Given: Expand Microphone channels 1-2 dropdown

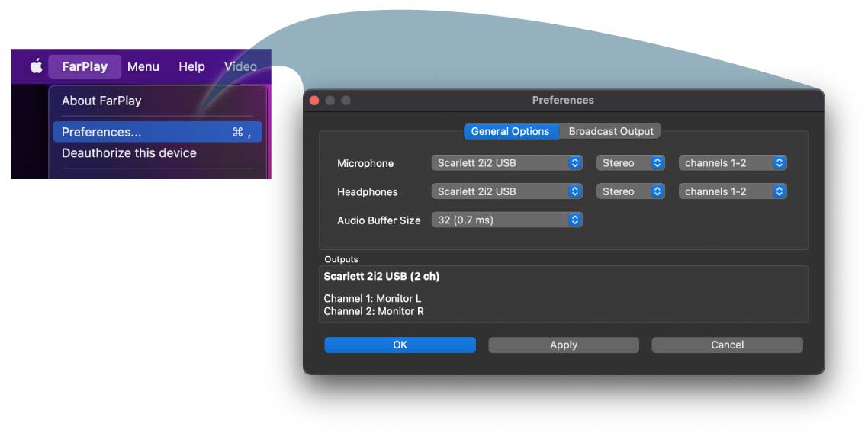Looking at the screenshot, I should tap(732, 163).
